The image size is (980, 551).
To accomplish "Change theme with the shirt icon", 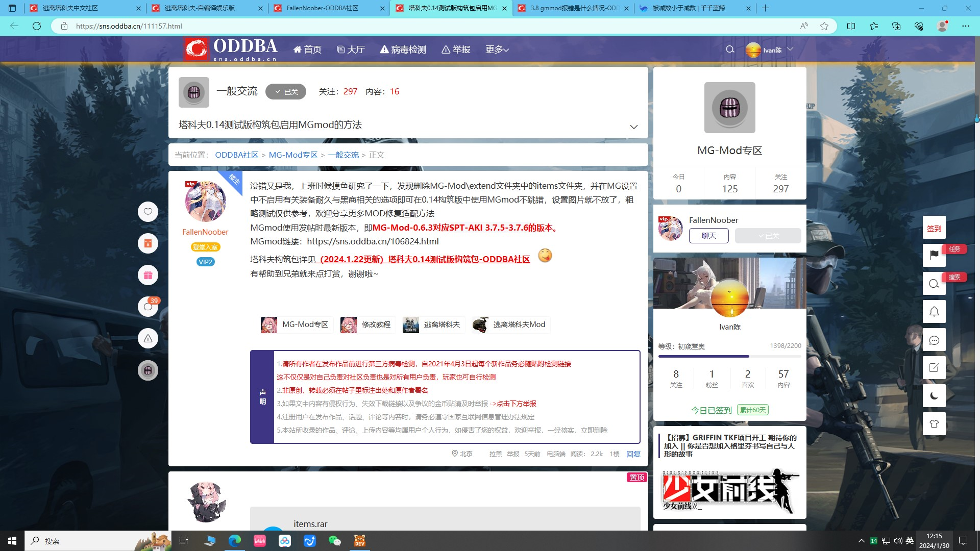I will (x=934, y=423).
